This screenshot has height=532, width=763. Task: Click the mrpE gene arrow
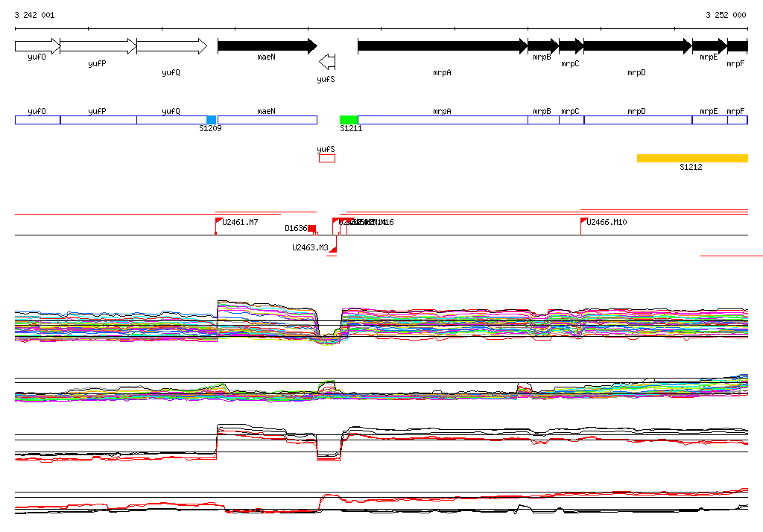(x=709, y=46)
